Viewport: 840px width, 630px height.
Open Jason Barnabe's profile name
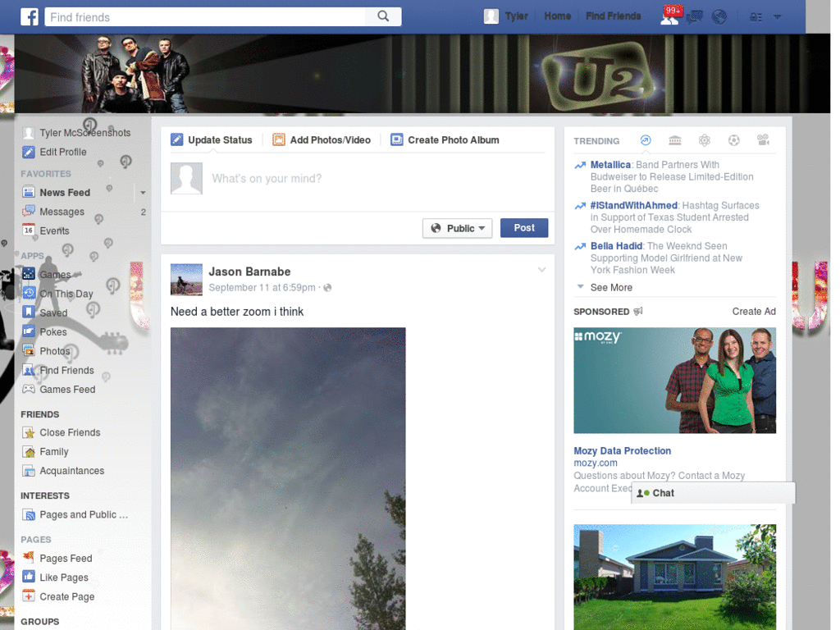(x=249, y=272)
